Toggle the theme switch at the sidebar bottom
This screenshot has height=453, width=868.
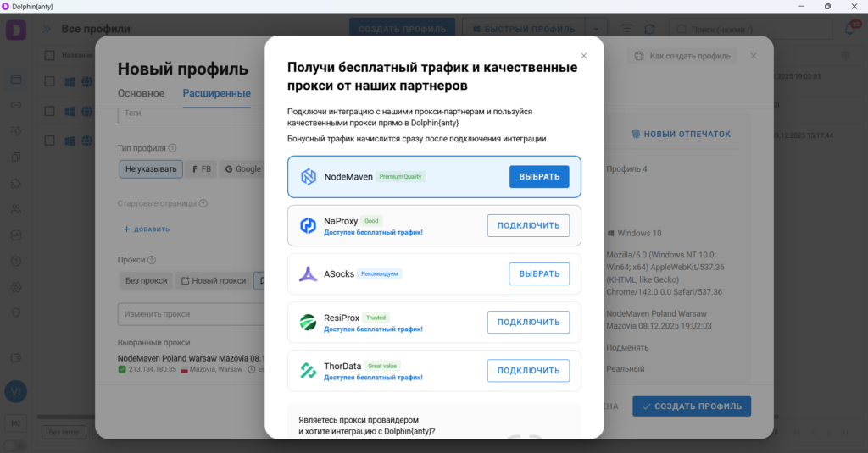pyautogui.click(x=15, y=445)
